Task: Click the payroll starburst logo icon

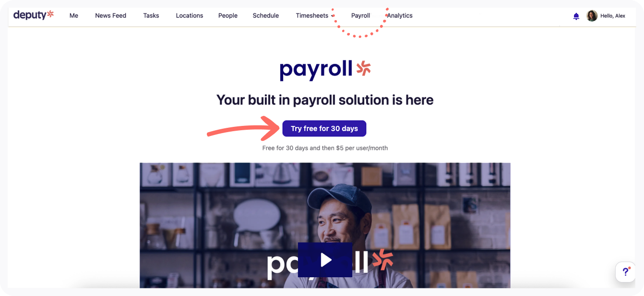Action: (363, 68)
